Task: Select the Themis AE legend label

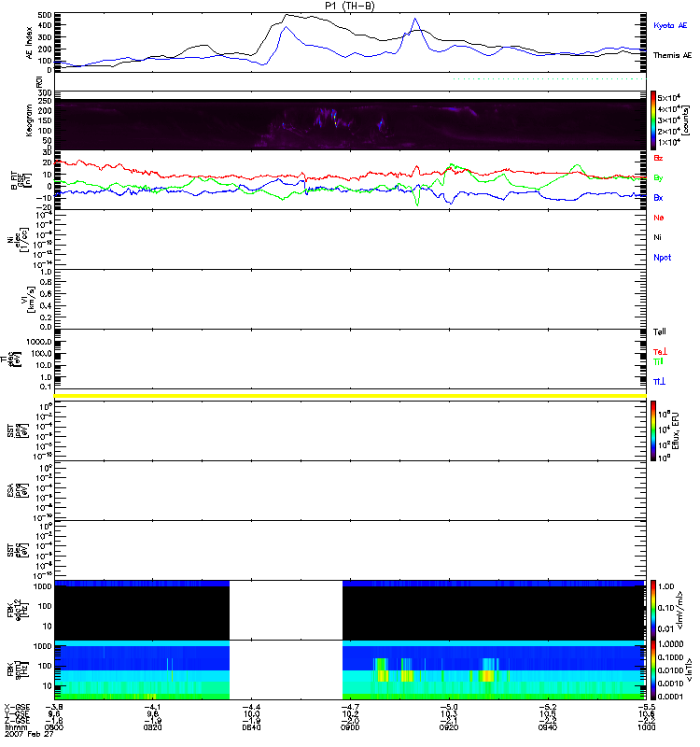Action: click(672, 55)
